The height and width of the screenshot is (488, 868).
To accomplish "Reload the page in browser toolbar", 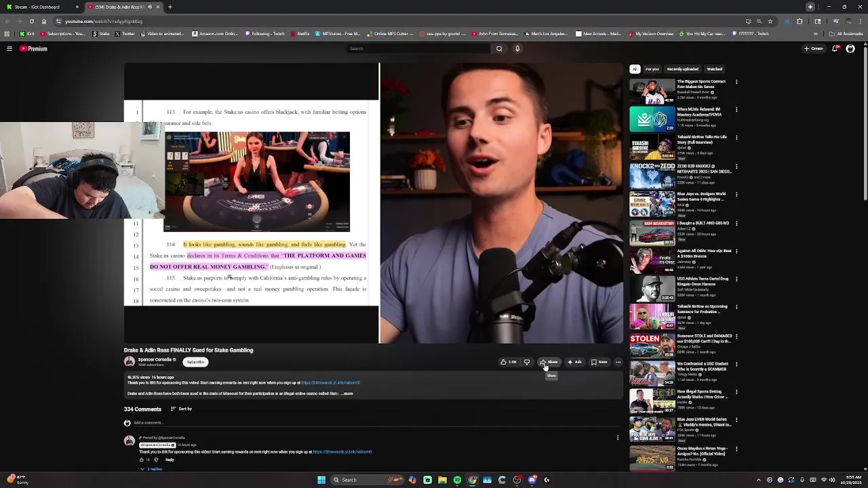I will point(31,21).
